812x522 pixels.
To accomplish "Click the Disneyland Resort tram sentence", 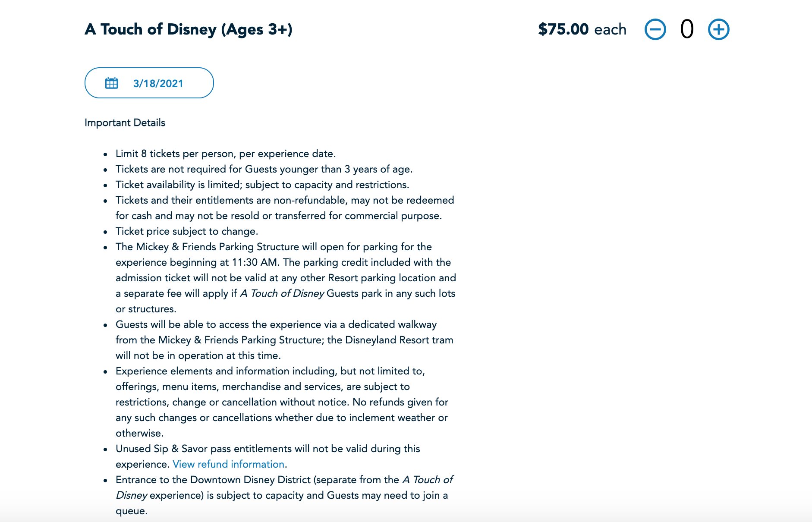I will coord(390,340).
